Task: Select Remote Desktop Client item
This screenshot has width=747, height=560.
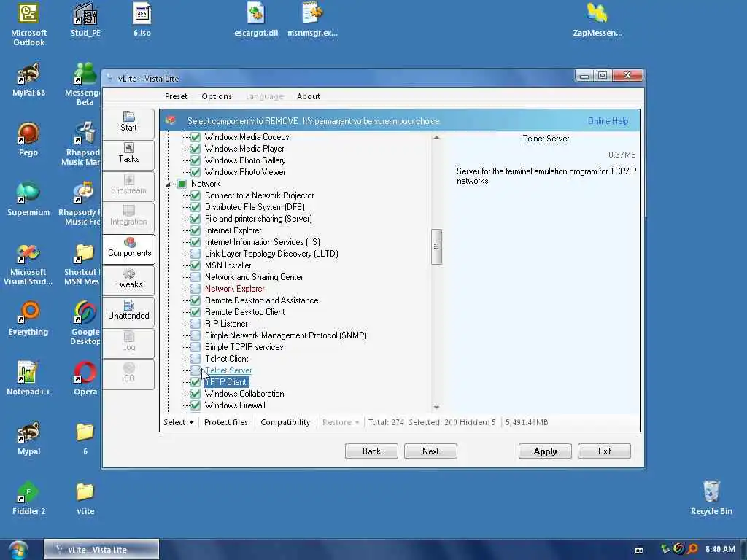Action: [245, 312]
